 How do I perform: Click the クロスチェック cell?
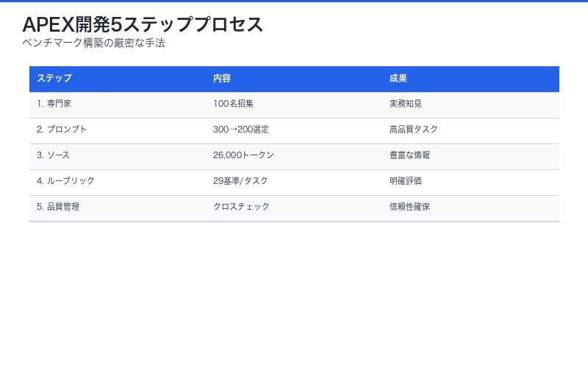[x=241, y=207]
